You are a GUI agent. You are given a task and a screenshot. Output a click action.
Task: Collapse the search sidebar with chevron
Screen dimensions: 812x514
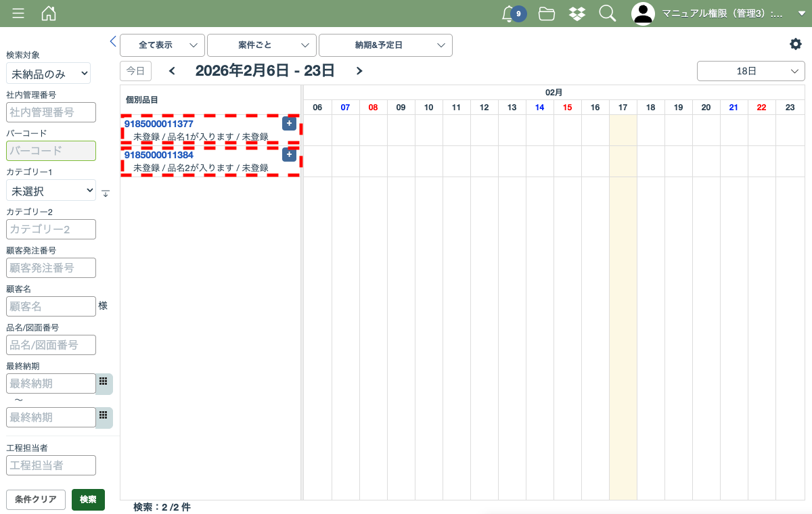pos(113,41)
